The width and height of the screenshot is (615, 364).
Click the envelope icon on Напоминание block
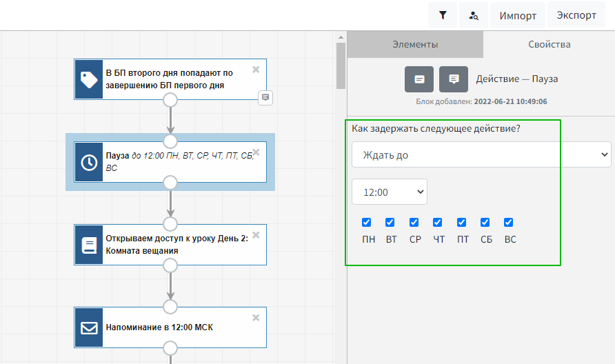pyautogui.click(x=89, y=327)
